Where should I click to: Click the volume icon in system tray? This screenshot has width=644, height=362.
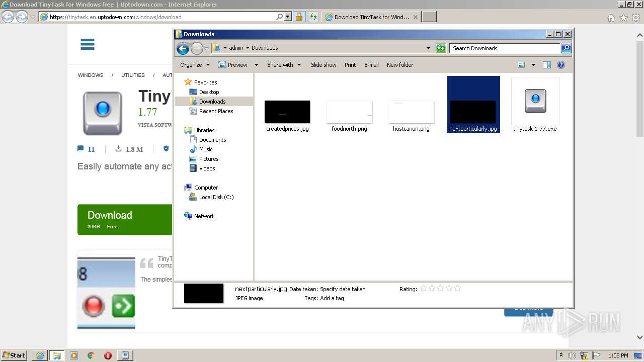(x=572, y=355)
